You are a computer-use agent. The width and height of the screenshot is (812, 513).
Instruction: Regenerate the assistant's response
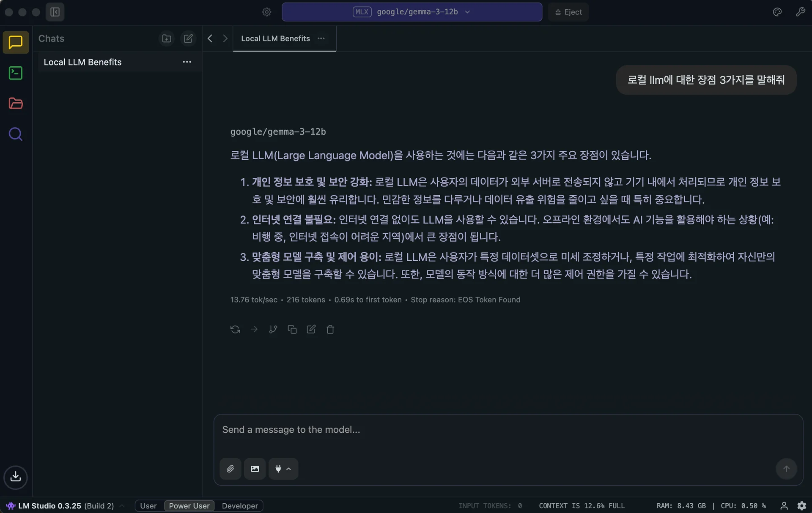235,329
